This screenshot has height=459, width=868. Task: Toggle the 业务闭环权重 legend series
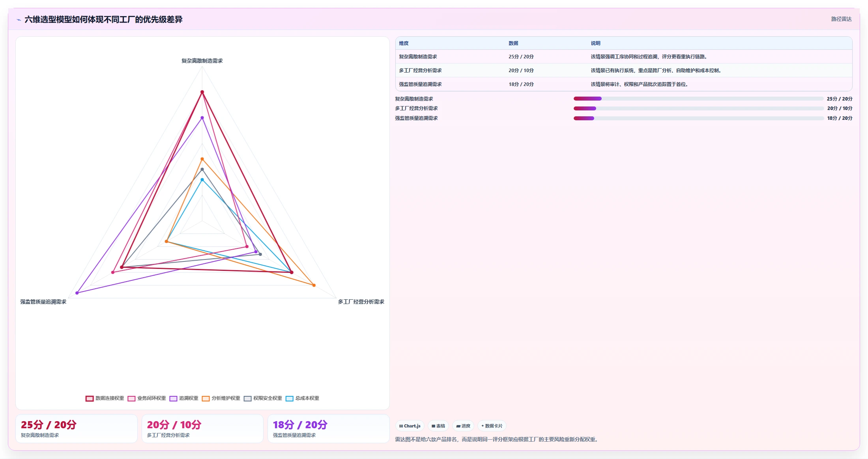(x=147, y=398)
